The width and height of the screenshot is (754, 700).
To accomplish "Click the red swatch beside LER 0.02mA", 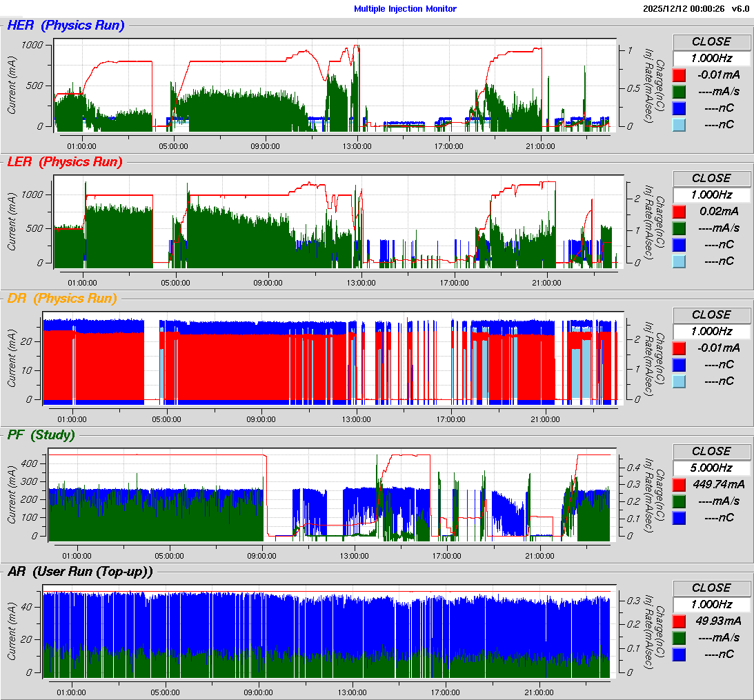I will [x=679, y=212].
